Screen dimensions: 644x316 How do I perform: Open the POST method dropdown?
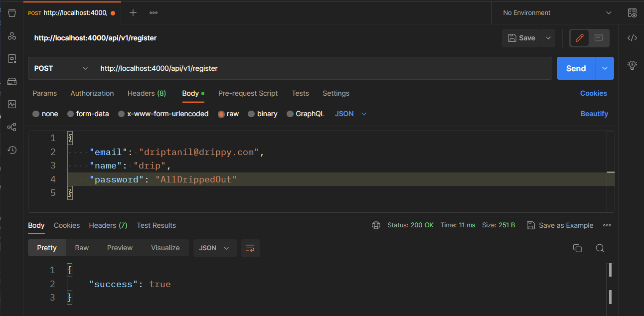[x=61, y=68]
